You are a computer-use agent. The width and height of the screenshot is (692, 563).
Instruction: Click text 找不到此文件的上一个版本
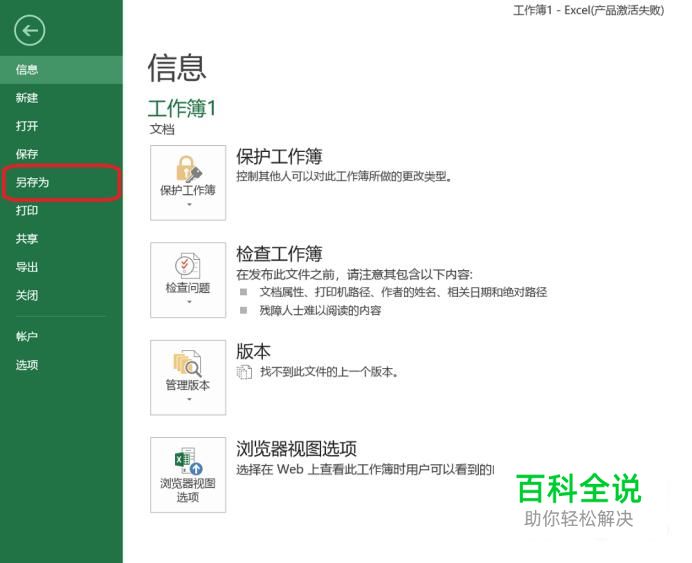329,372
